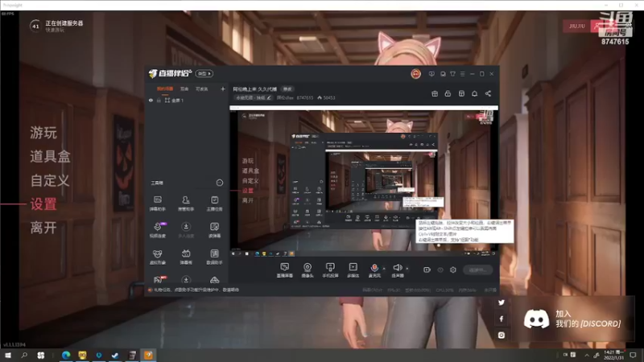Click the room number 8747615 text
Image resolution: width=644 pixels, height=362 pixels.
305,97
